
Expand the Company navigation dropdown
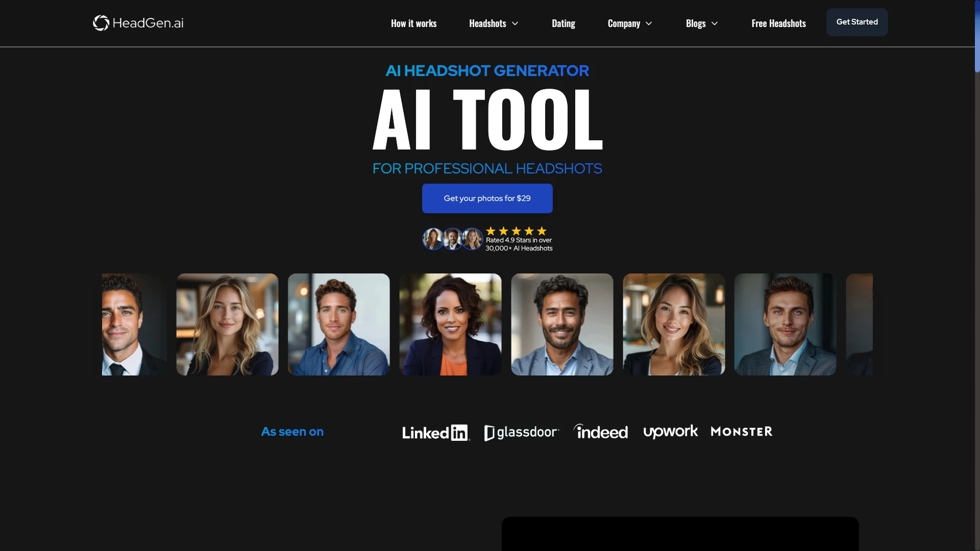pyautogui.click(x=630, y=23)
